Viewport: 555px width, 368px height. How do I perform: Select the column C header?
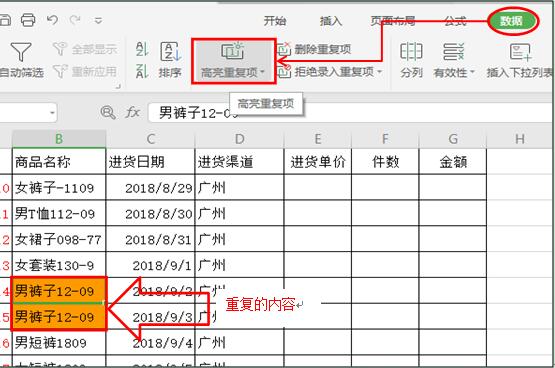coord(150,139)
